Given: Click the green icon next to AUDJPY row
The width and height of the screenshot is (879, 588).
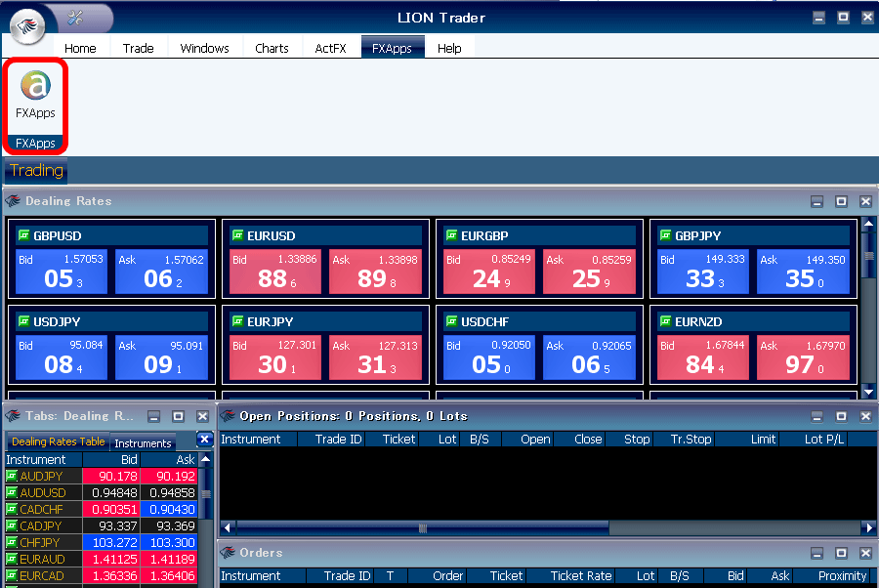Looking at the screenshot, I should [x=12, y=477].
